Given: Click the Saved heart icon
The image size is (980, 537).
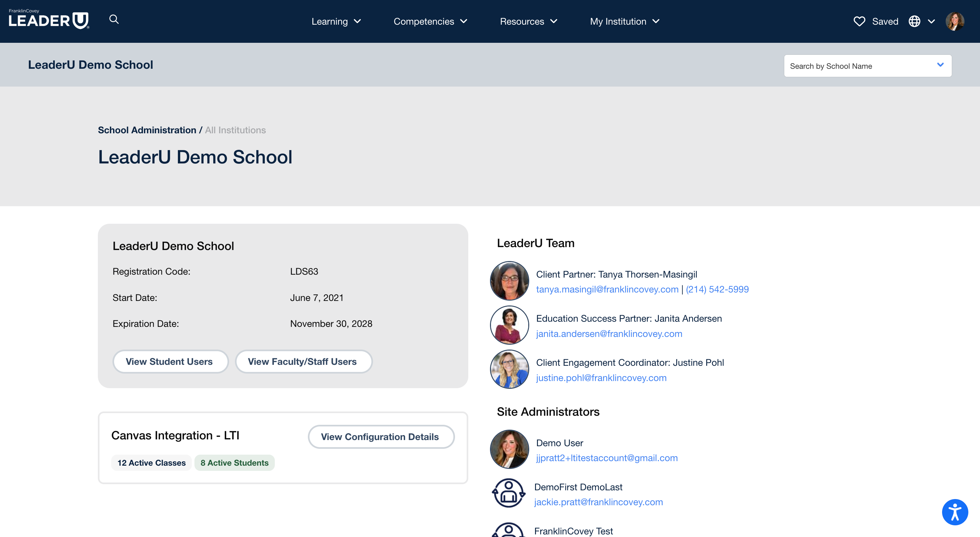Looking at the screenshot, I should (x=859, y=21).
